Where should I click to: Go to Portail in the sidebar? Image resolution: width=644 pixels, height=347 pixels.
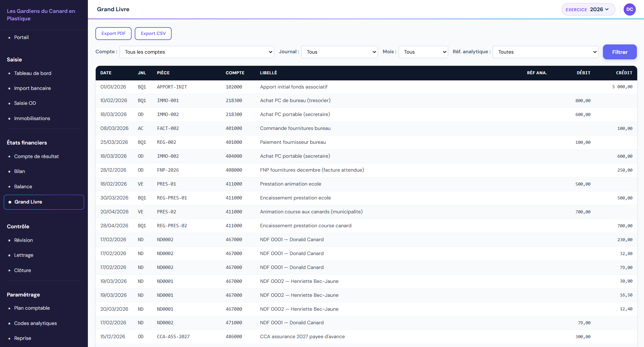point(21,37)
